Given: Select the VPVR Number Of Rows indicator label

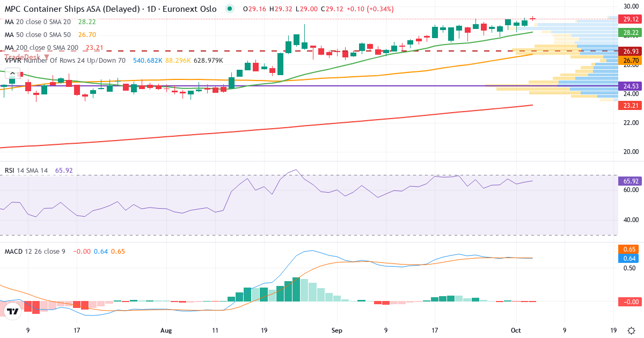Looking at the screenshot, I should (65, 61).
